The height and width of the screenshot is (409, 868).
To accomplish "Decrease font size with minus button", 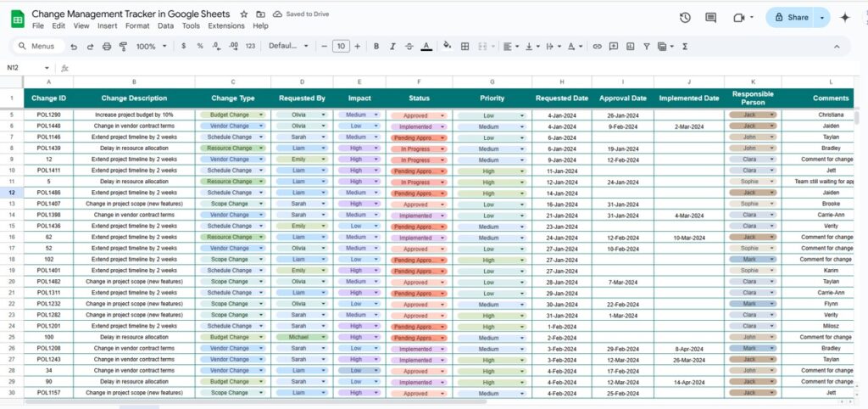I will [324, 47].
